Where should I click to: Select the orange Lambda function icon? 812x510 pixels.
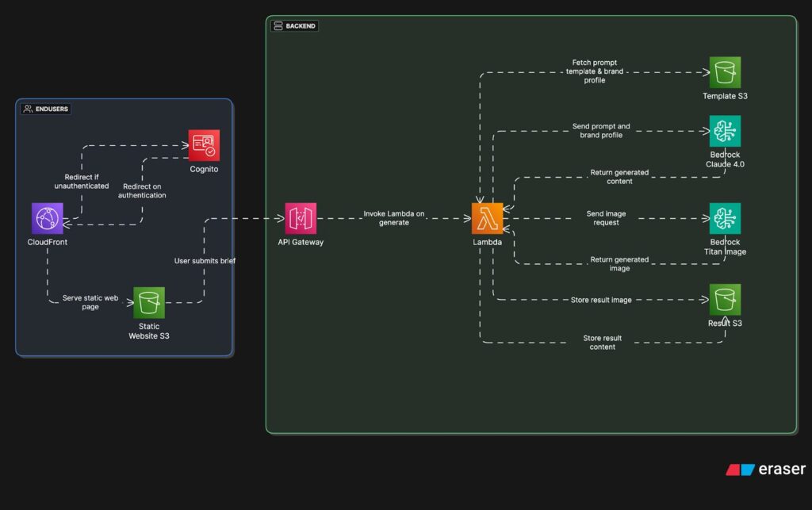coord(487,218)
